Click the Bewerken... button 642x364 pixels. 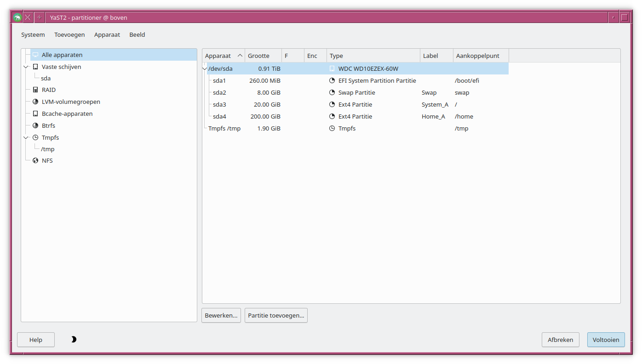pyautogui.click(x=221, y=316)
